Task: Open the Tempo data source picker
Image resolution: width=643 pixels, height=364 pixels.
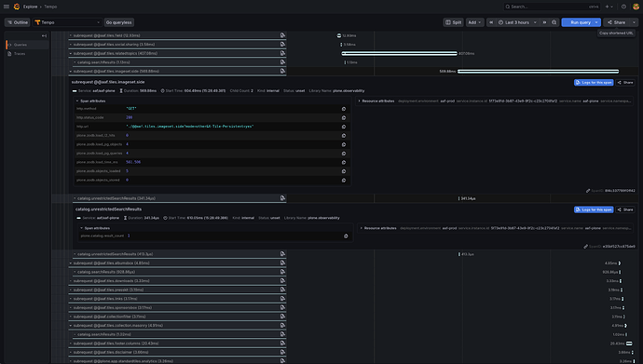Action: 67,22
